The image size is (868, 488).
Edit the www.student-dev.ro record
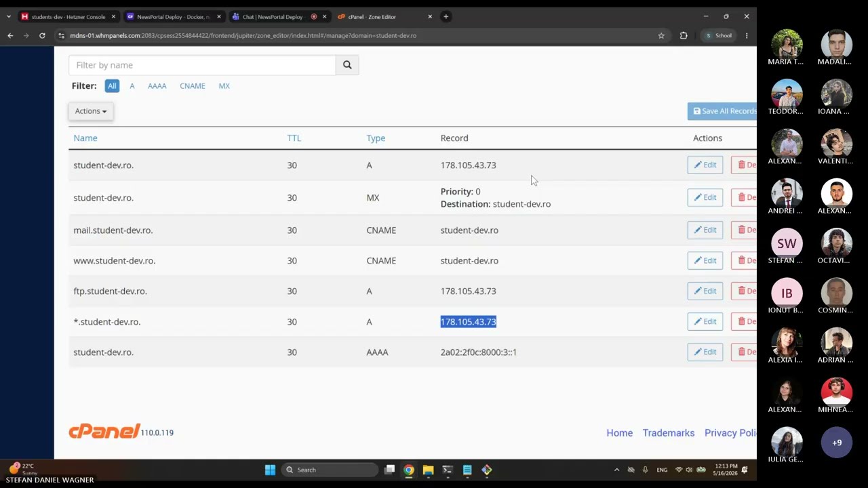705,260
